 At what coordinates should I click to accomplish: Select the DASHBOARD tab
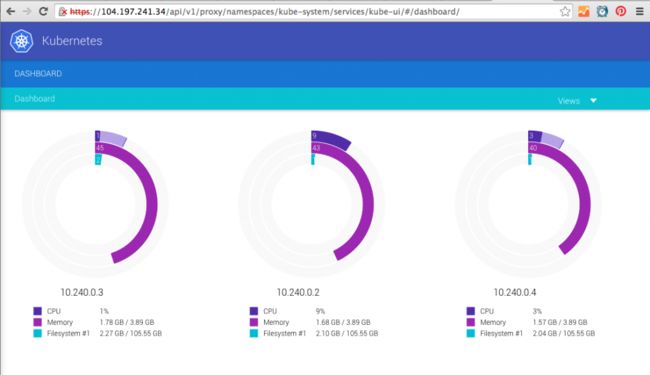click(x=38, y=74)
